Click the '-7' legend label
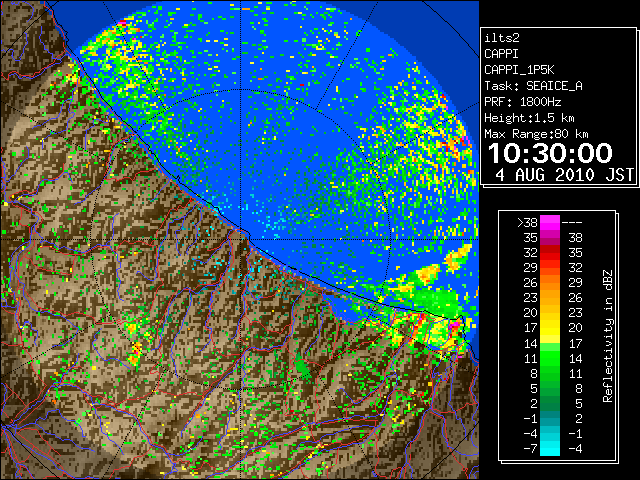This screenshot has width=640, height=480. pyautogui.click(x=530, y=449)
